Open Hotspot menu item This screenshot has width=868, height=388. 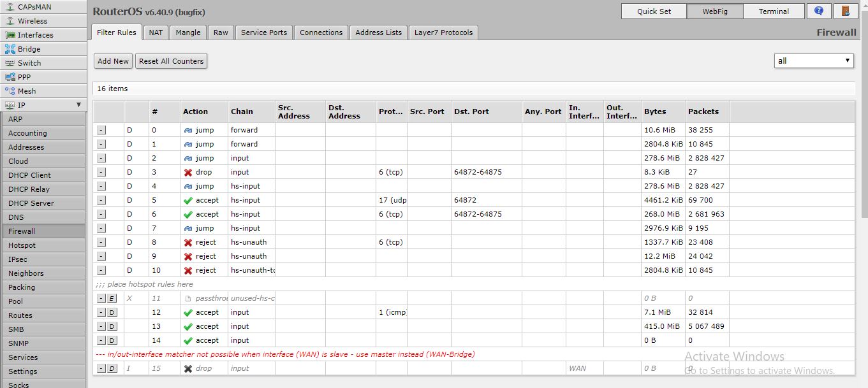click(43, 245)
